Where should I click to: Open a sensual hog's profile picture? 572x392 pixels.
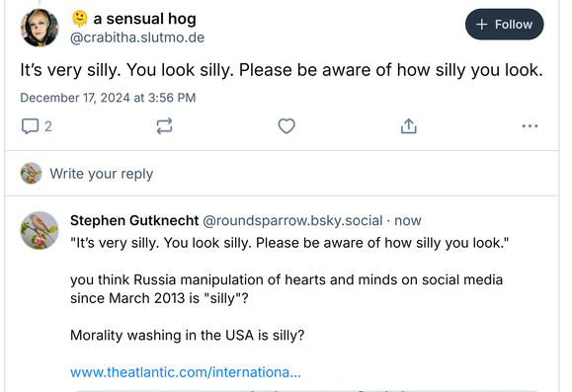click(40, 28)
